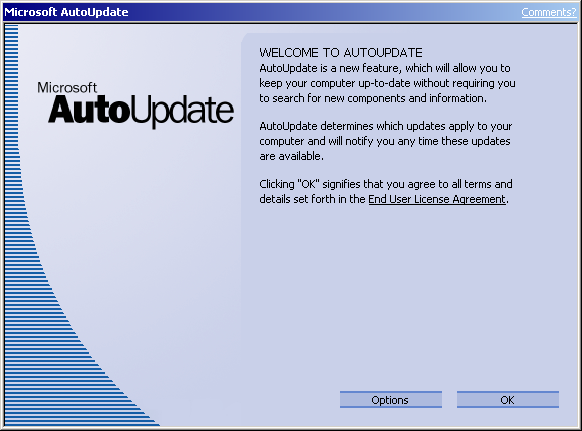Open the Options button
The image size is (582, 431).
pyautogui.click(x=390, y=399)
